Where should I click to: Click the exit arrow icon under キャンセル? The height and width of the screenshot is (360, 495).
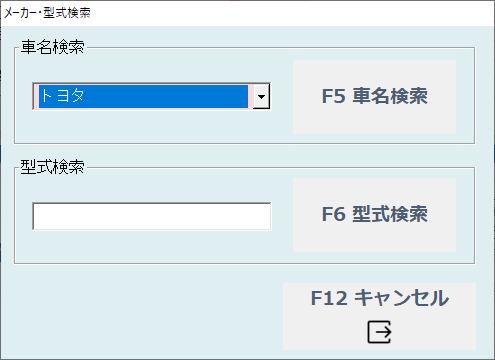pos(379,332)
